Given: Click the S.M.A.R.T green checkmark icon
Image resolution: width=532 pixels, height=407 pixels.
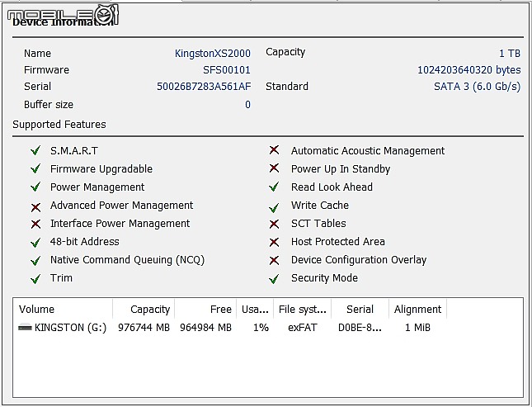Looking at the screenshot, I should (x=35, y=150).
